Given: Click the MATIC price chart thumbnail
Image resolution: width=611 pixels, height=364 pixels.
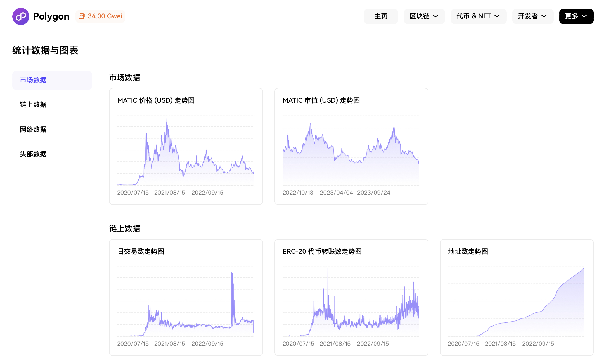Looking at the screenshot, I should coord(185,150).
